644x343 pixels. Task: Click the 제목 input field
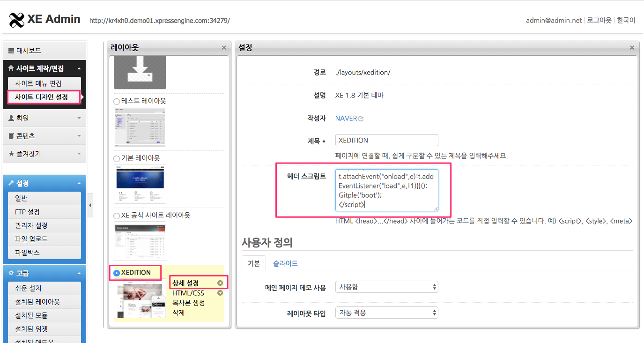pyautogui.click(x=387, y=140)
